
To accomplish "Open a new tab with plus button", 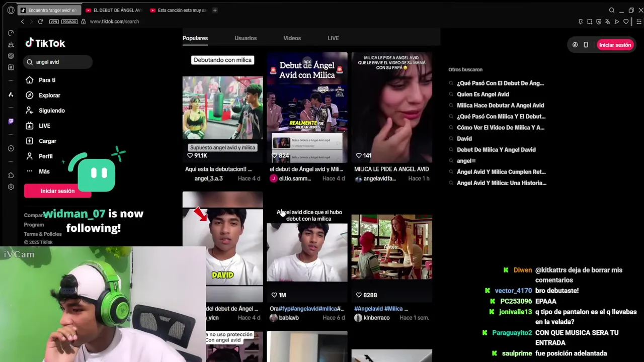I will tap(215, 10).
